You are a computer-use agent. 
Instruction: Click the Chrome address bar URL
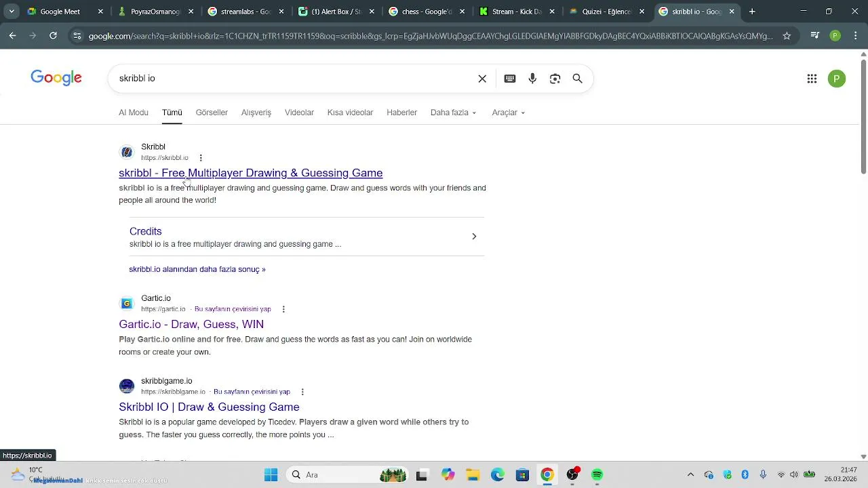[x=431, y=36]
